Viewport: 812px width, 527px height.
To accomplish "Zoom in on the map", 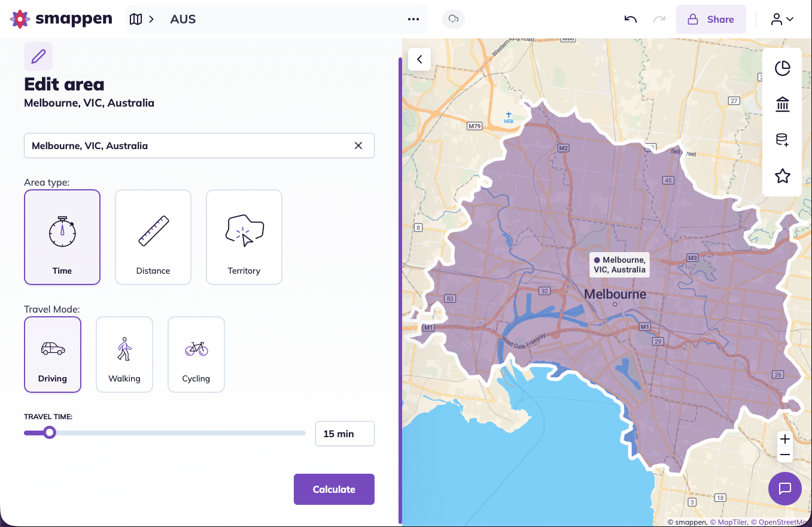I will point(786,440).
